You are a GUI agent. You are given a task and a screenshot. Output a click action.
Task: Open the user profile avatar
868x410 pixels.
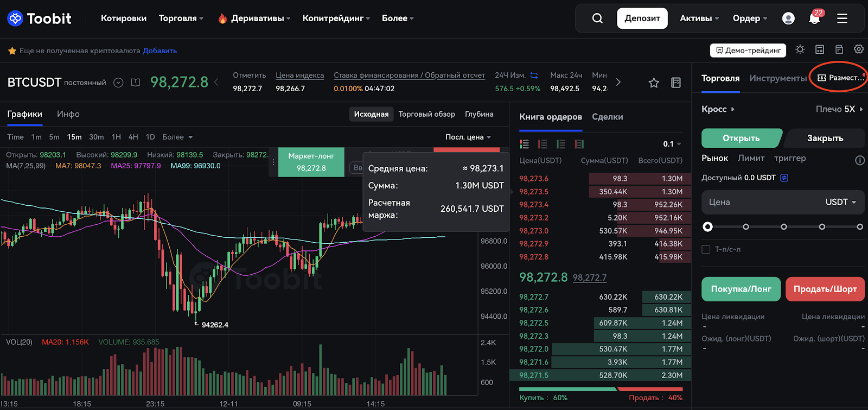tap(788, 18)
